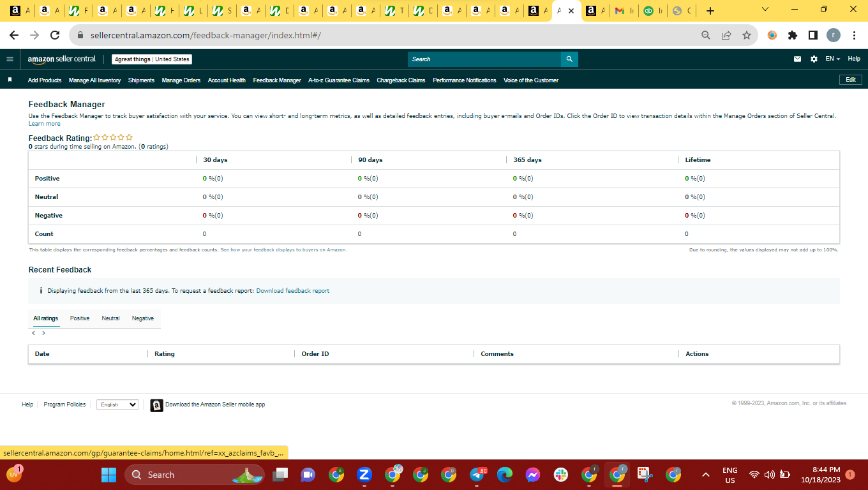This screenshot has width=868, height=490.
Task: Click the bookmark flag in the favorites bar
Action: [10, 80]
